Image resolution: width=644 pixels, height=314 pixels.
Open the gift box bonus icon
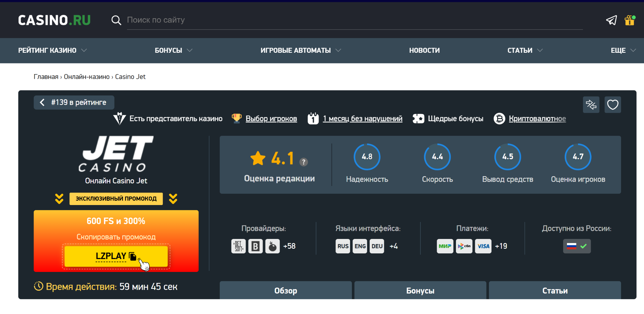tap(630, 20)
